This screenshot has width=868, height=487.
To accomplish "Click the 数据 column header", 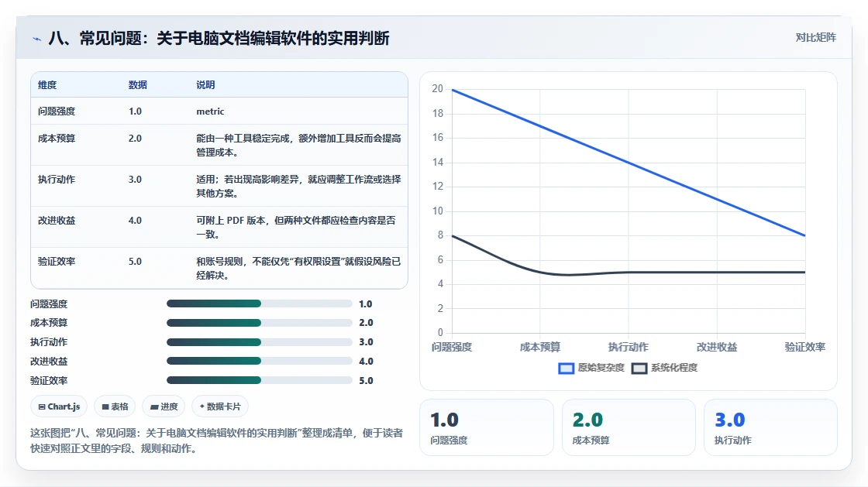I will coord(138,84).
